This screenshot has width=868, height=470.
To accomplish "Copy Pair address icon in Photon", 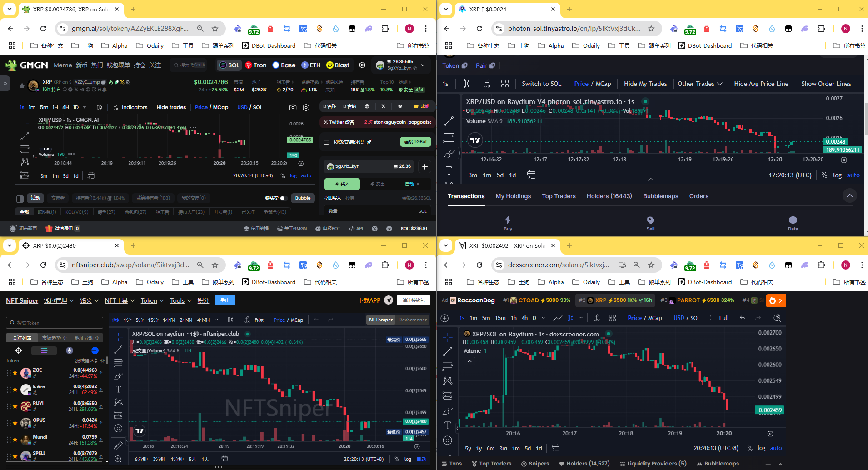I will pos(492,65).
